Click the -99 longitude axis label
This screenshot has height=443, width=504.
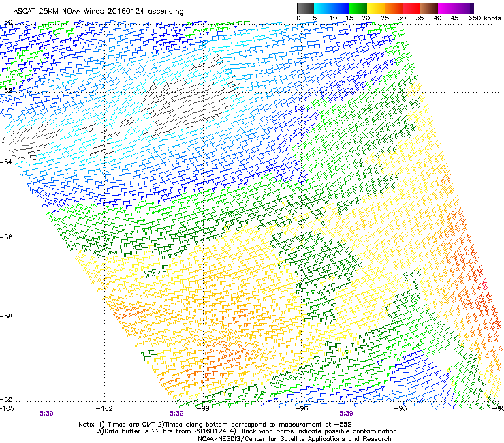203,408
